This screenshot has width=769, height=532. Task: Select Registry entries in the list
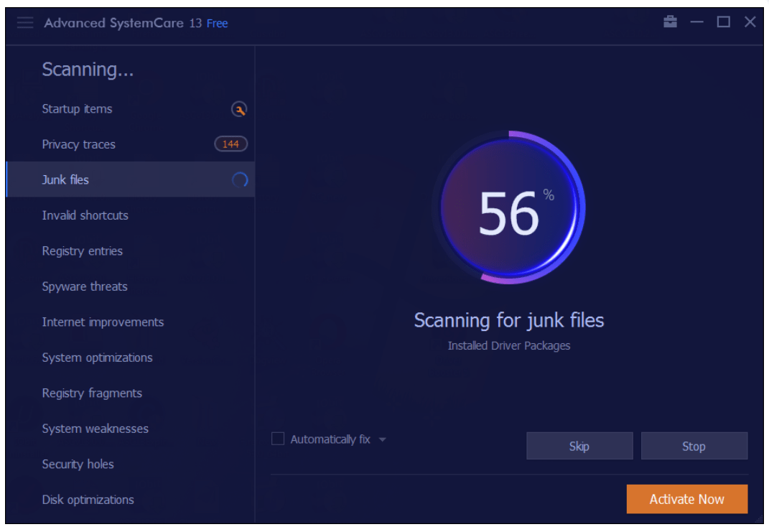(x=130, y=251)
